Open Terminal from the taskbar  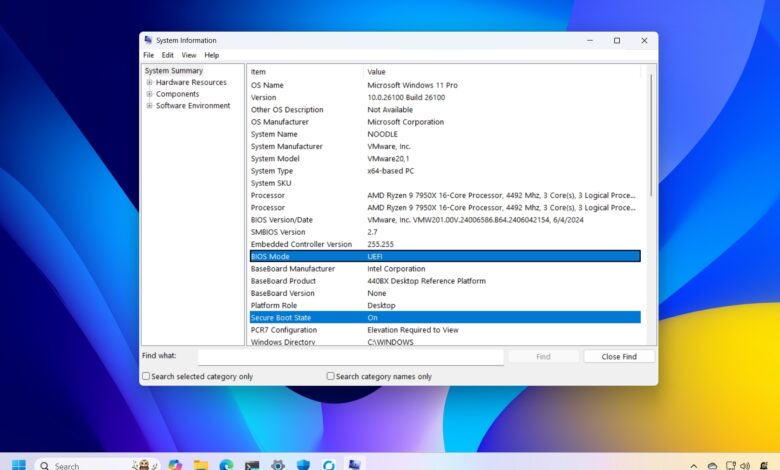(252, 465)
